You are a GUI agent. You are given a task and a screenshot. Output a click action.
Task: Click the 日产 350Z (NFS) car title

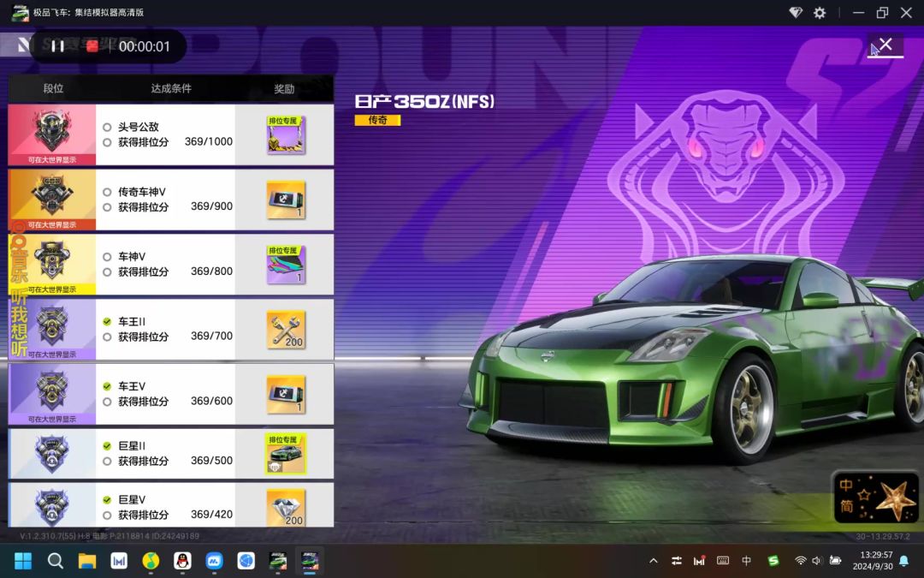click(x=424, y=101)
